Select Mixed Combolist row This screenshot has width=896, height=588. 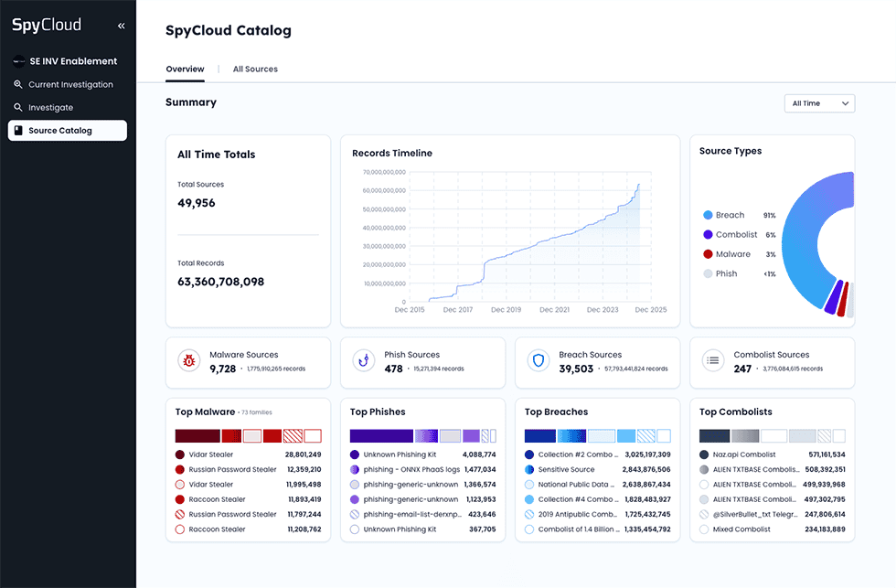pyautogui.click(x=772, y=529)
